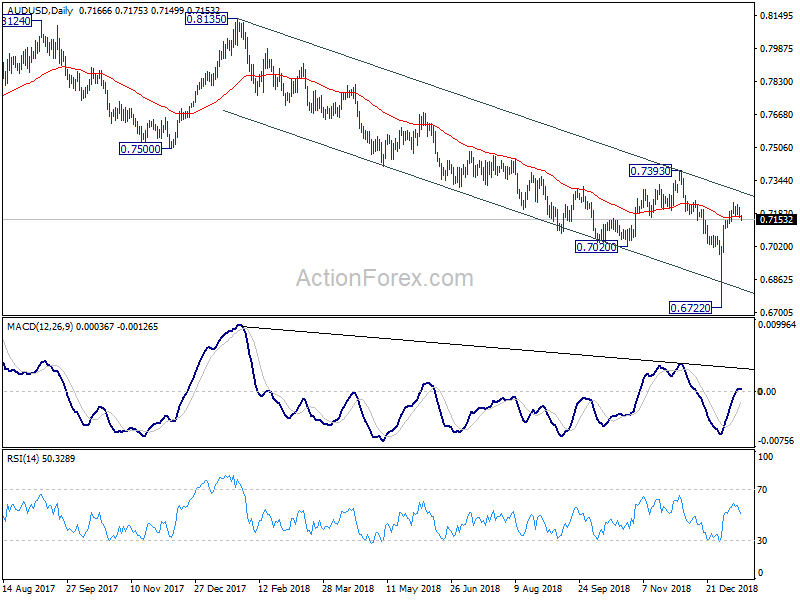Click the 0.78300 price axis value

pos(777,82)
